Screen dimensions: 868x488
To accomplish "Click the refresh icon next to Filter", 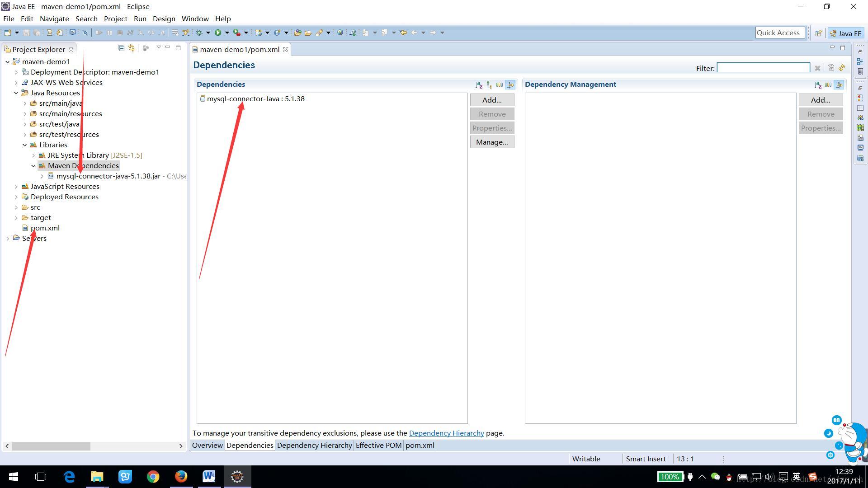I will click(842, 68).
